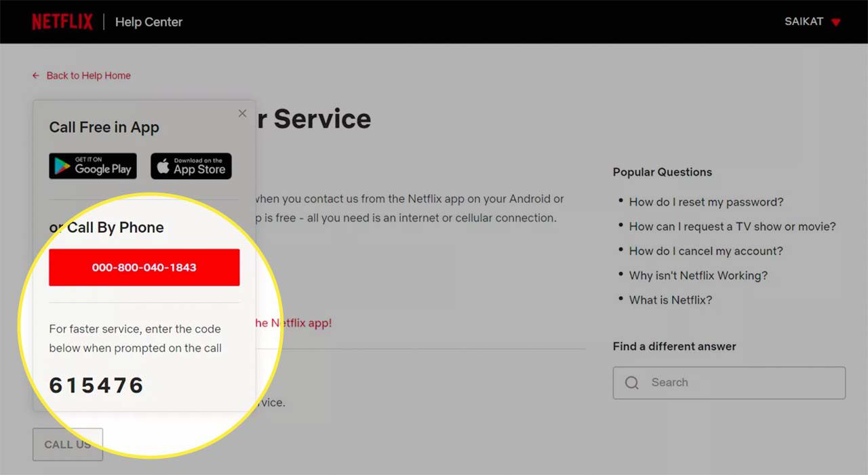Click the search magnifying glass icon

click(631, 382)
